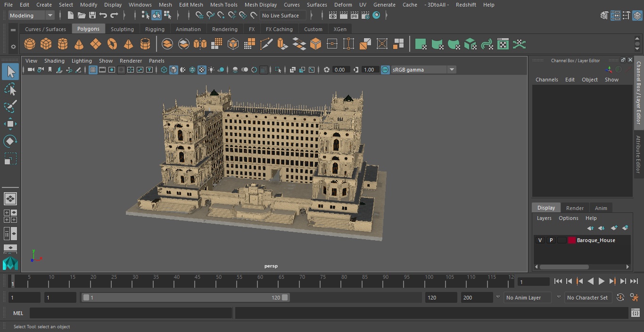Create a polygon cube from the shelf

pos(46,44)
